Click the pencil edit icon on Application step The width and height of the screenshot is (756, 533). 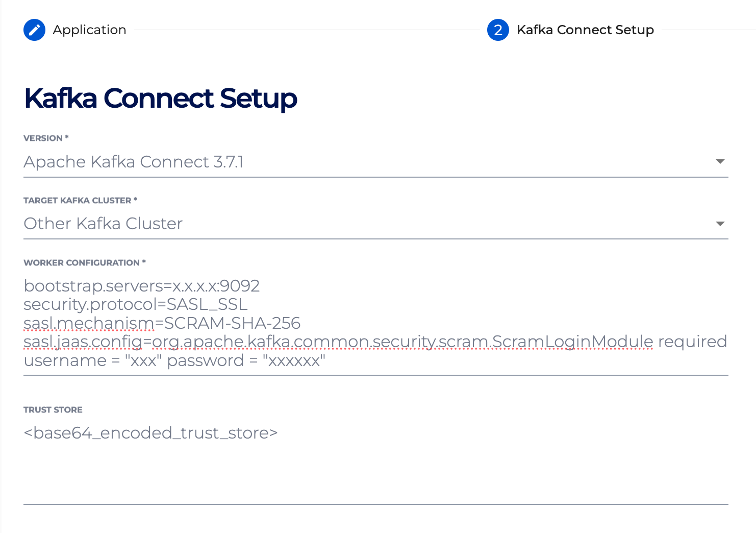click(34, 30)
